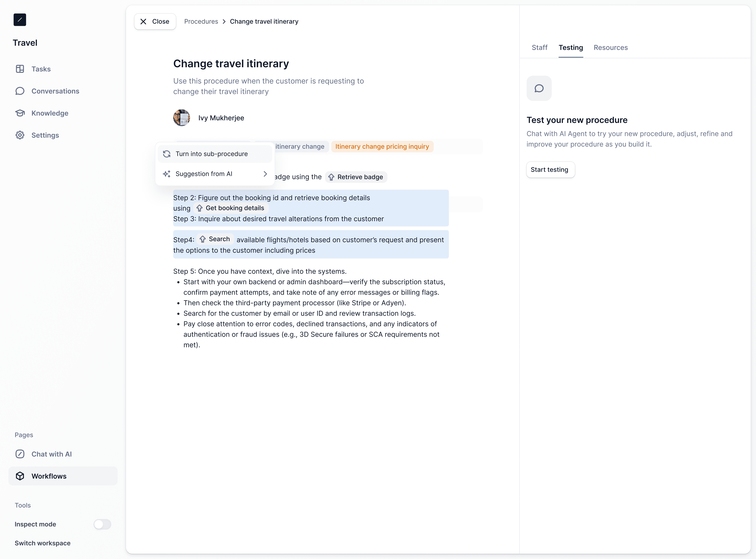Open the Settings gear icon
Viewport: 756px width, 559px height.
20,135
